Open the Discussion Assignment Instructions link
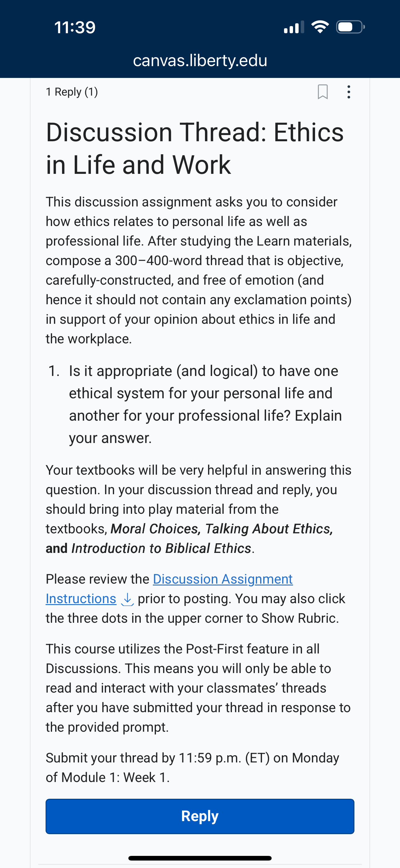The height and width of the screenshot is (868, 400). tap(169, 589)
